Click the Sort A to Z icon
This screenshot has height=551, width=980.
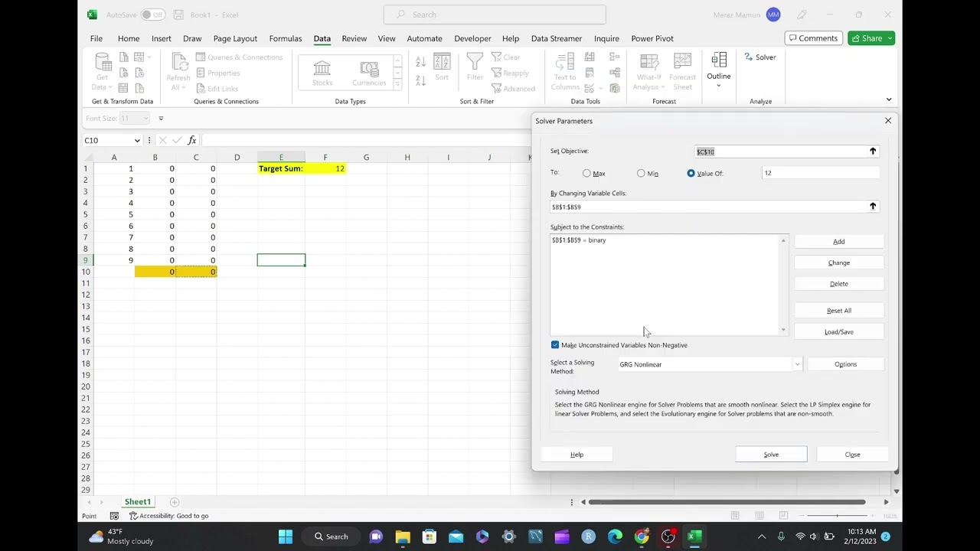420,62
